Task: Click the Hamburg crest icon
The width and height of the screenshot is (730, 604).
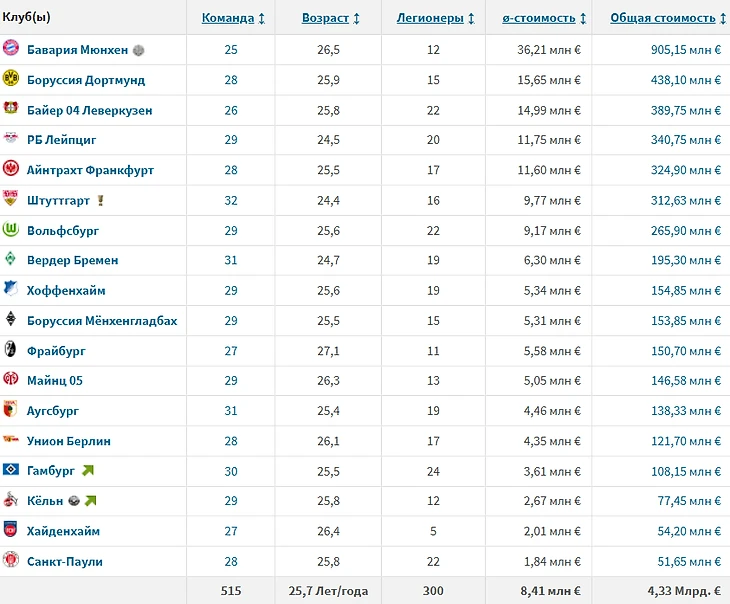Action: click(x=10, y=469)
